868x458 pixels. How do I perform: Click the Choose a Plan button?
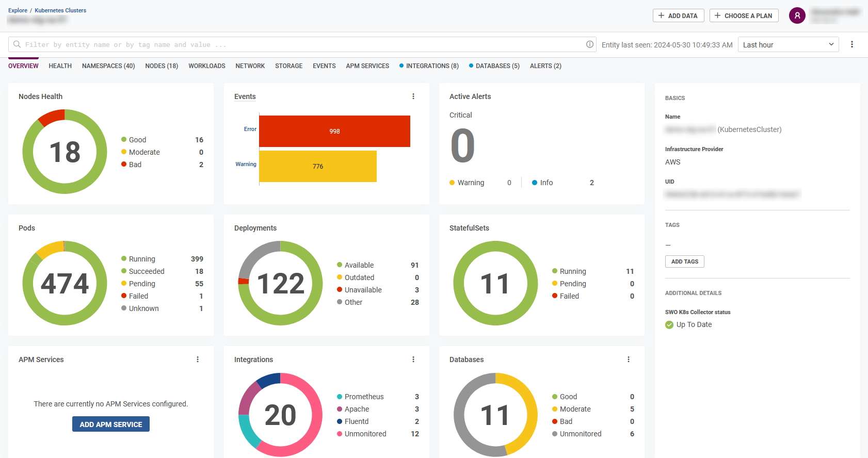click(x=744, y=15)
